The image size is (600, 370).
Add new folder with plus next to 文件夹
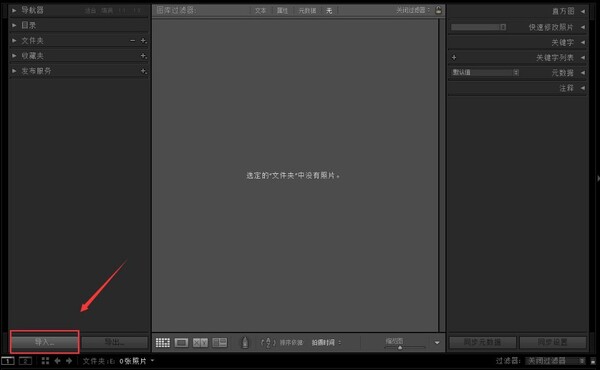point(143,41)
